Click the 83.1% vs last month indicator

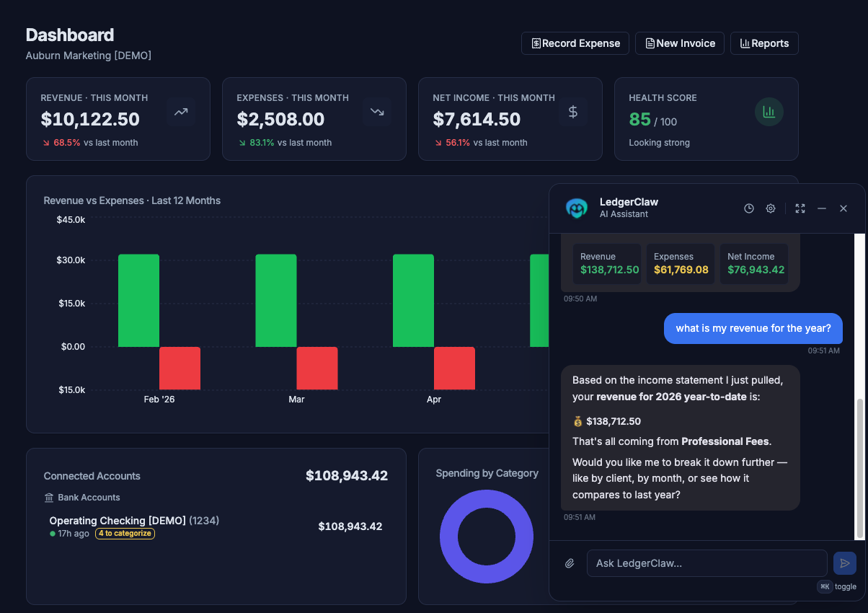tap(285, 143)
